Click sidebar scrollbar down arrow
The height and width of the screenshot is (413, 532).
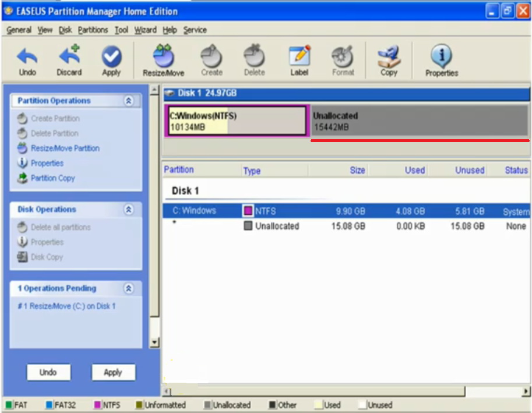tap(154, 343)
